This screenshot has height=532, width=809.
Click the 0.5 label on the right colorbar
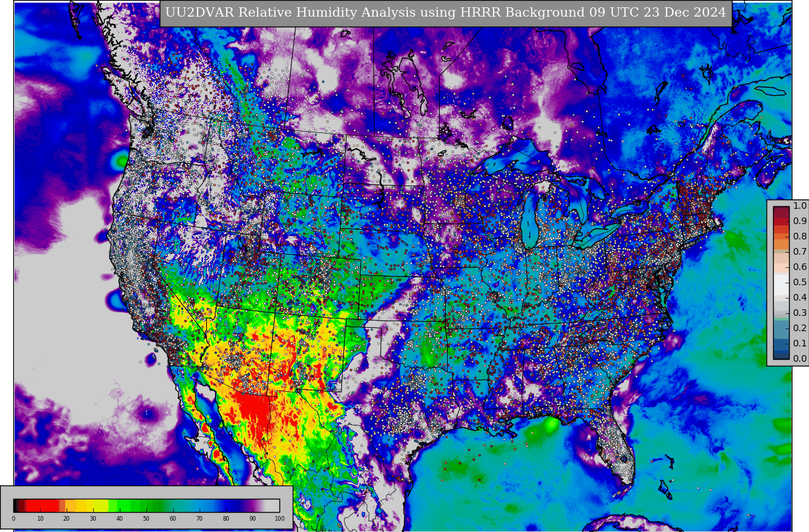[x=800, y=283]
